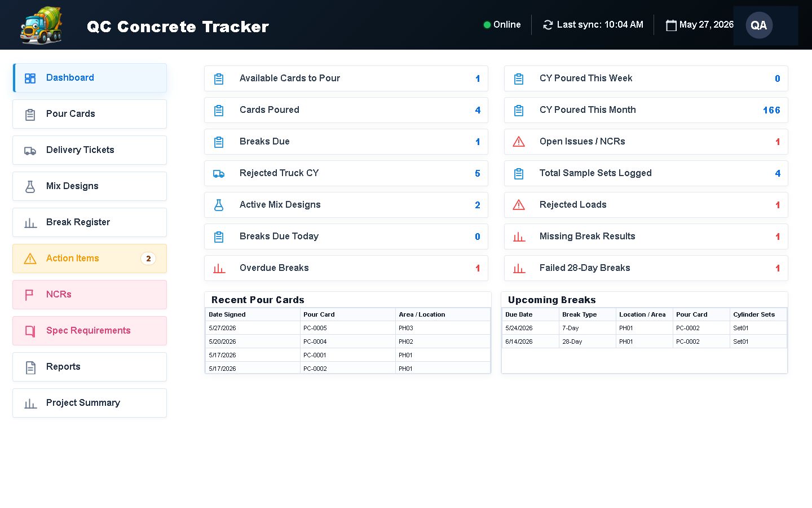This screenshot has height=508, width=812.
Task: Click the 6/14/2026 due date cell
Action: (x=531, y=341)
